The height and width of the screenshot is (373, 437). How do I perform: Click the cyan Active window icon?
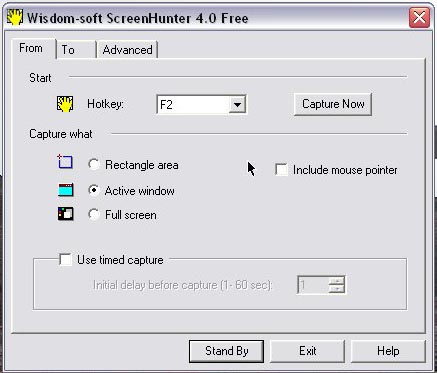click(x=65, y=190)
